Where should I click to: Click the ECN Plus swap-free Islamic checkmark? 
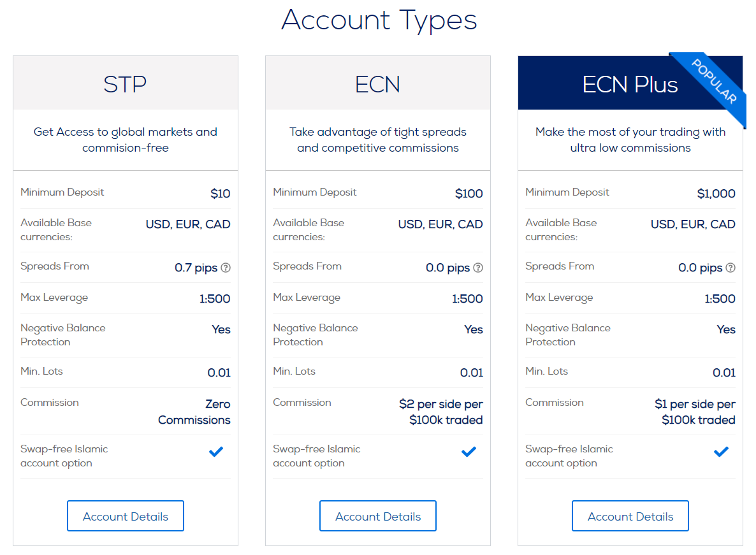point(721,452)
